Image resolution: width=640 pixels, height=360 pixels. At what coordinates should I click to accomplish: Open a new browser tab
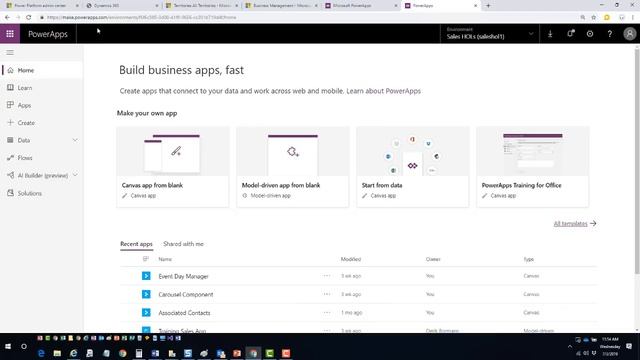(x=488, y=6)
